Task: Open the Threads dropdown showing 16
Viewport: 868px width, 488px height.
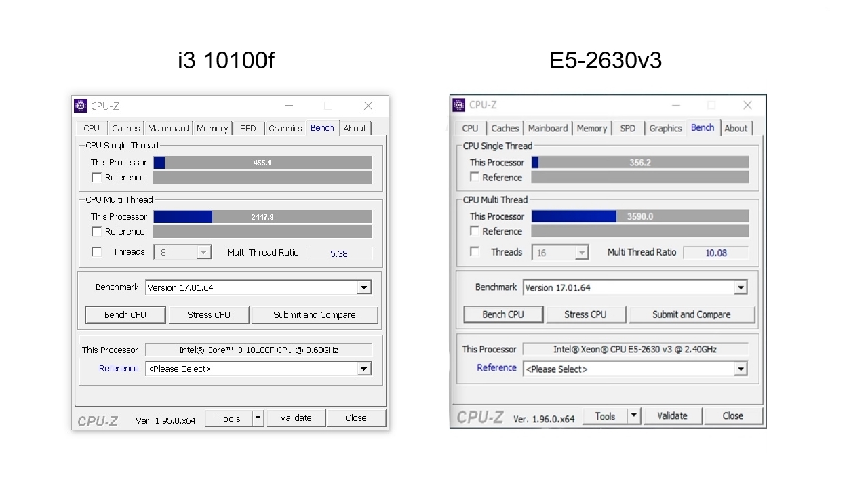Action: (x=560, y=252)
